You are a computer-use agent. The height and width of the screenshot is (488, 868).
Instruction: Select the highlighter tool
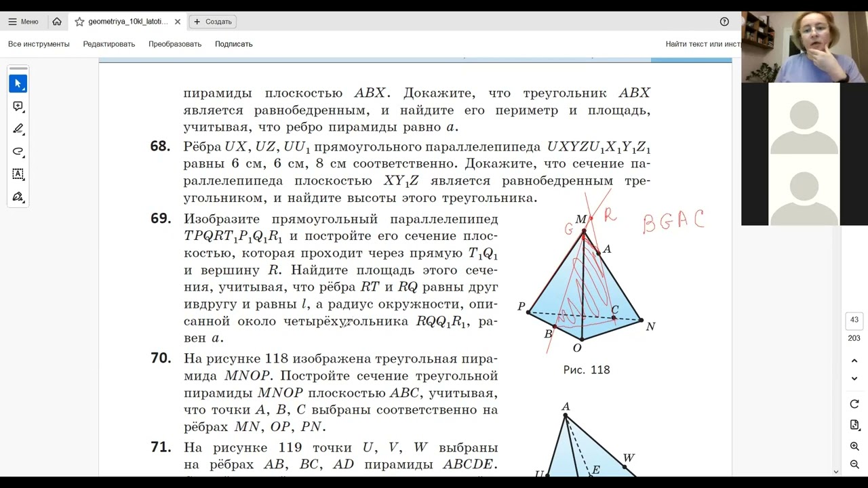[18, 129]
